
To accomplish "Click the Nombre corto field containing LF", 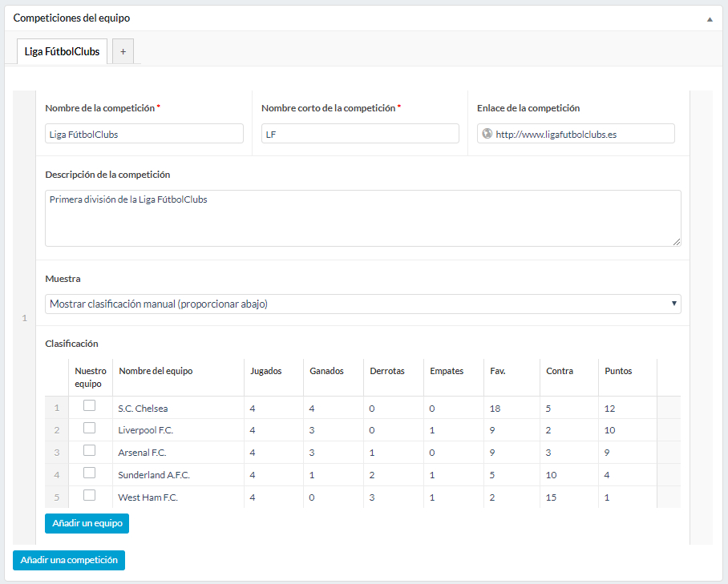I will point(360,134).
